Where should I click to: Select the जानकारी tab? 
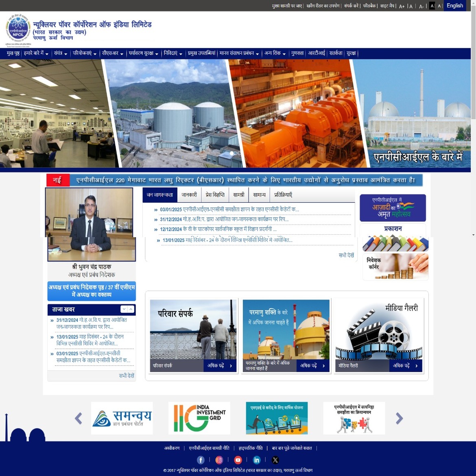[x=189, y=195]
